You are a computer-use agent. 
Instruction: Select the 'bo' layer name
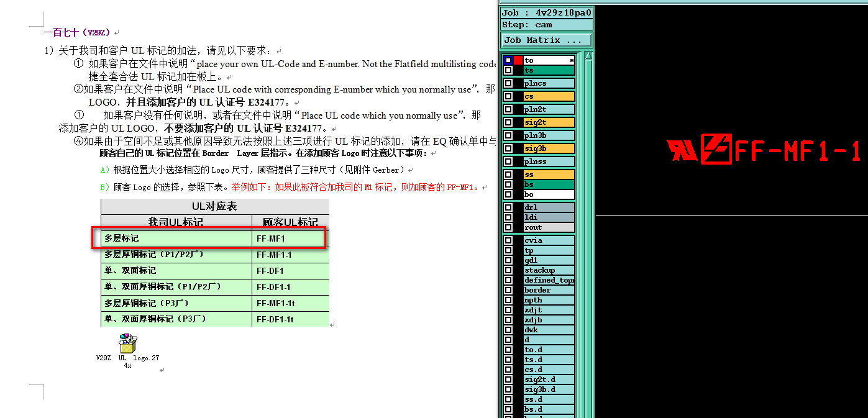[x=549, y=194]
